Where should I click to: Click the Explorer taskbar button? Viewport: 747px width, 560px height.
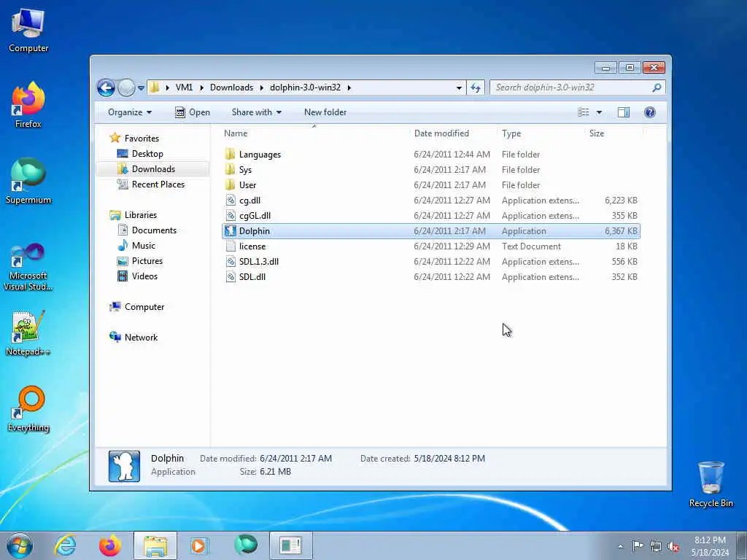click(155, 545)
